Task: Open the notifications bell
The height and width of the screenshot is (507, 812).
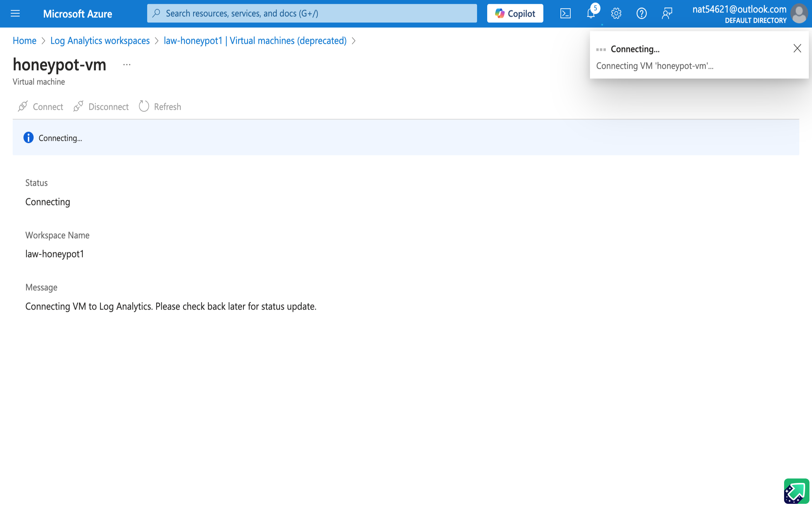Action: pos(591,13)
